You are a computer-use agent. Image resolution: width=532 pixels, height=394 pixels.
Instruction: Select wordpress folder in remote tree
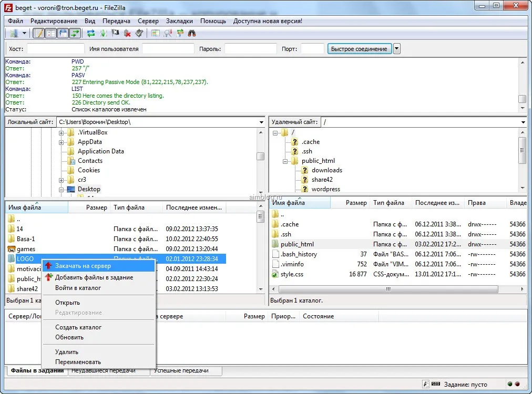[x=326, y=189]
